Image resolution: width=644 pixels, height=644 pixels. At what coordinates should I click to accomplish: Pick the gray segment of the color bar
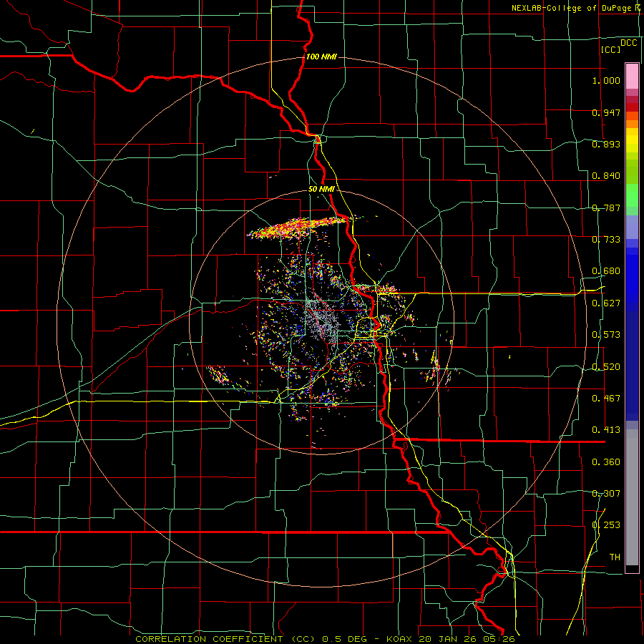[632, 497]
